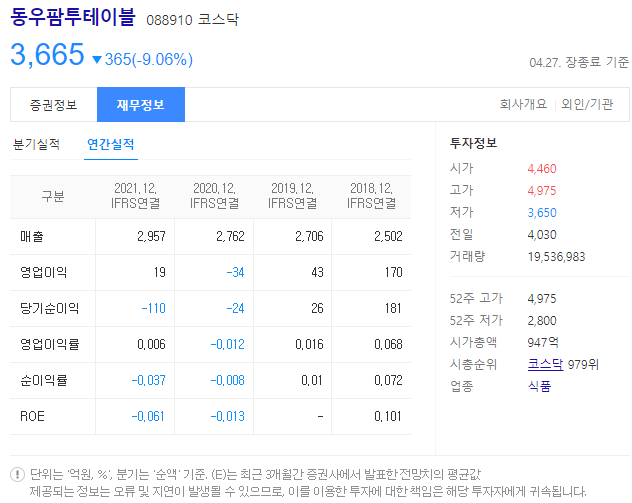
Task: Select the 재무정보 tab
Action: 141,105
